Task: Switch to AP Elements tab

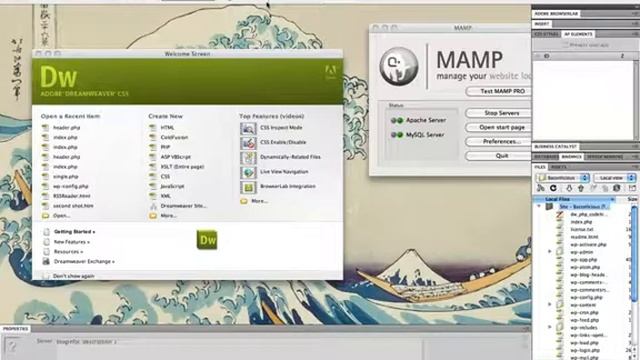Action: tap(578, 34)
